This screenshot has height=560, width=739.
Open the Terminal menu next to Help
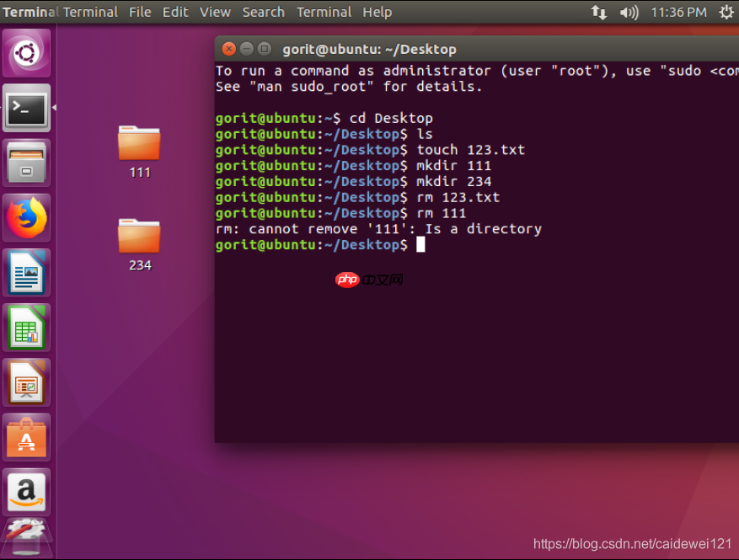point(324,12)
